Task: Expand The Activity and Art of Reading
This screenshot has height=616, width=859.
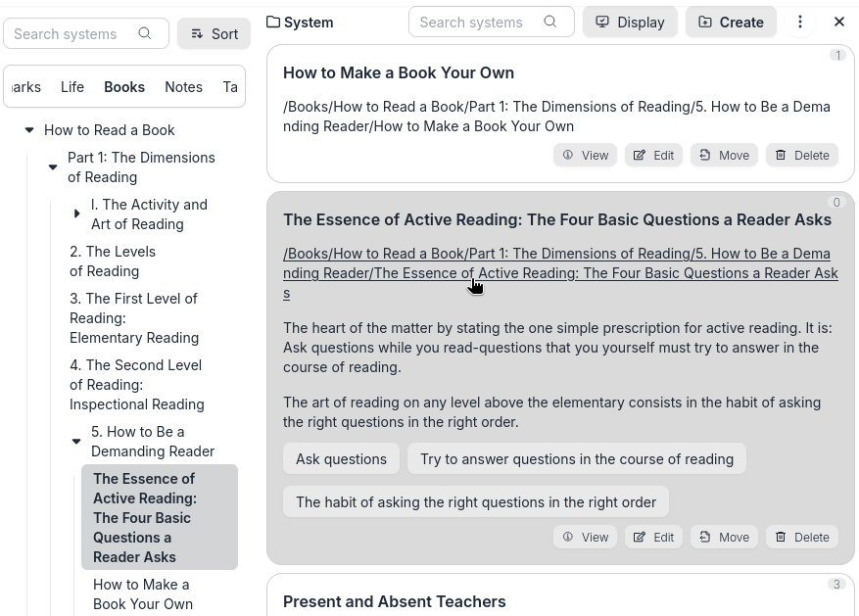Action: (x=76, y=213)
